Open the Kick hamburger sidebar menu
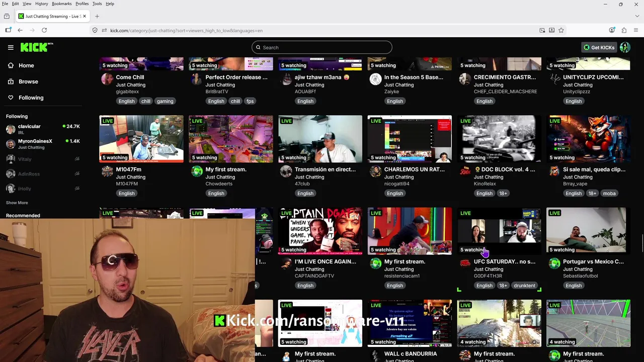The height and width of the screenshot is (362, 644). (x=11, y=47)
